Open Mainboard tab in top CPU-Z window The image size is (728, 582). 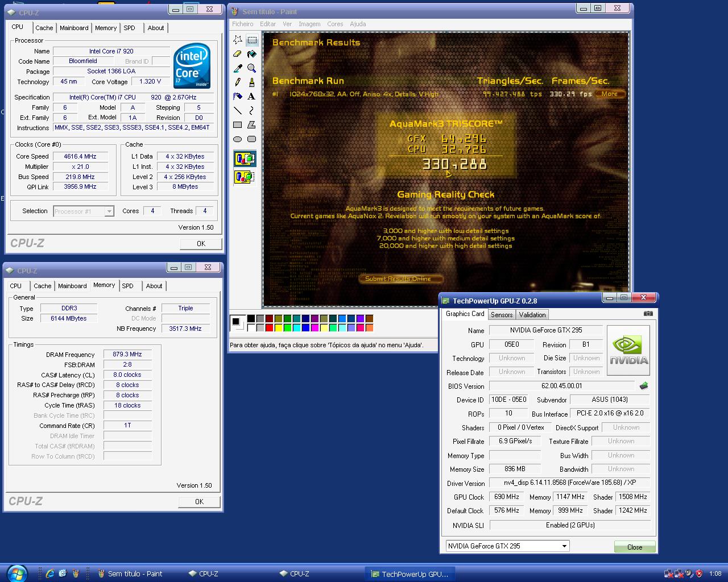click(74, 28)
